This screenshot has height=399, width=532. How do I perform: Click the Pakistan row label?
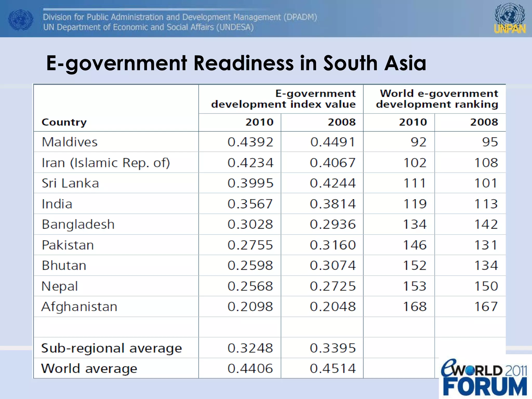[68, 245]
